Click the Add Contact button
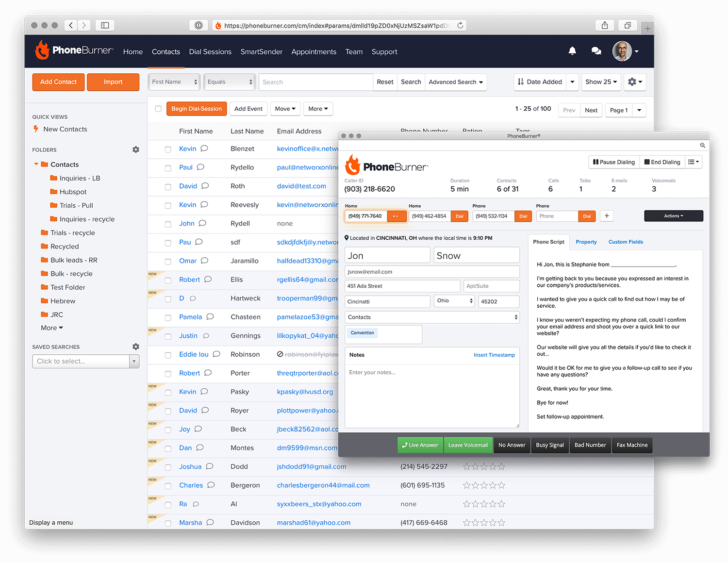This screenshot has width=728, height=563. pyautogui.click(x=58, y=82)
